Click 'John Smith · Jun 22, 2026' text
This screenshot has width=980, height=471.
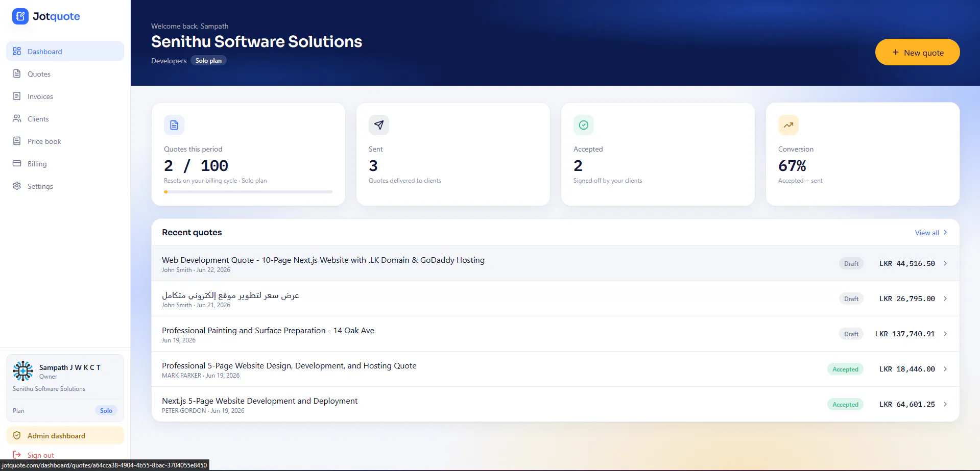(x=196, y=269)
